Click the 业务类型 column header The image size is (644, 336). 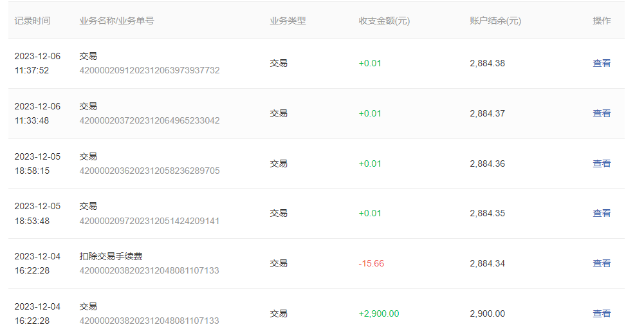pyautogui.click(x=288, y=21)
